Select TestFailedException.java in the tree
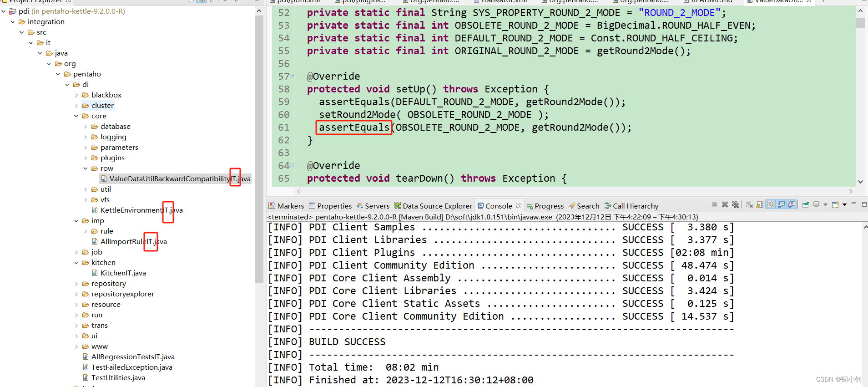The image size is (868, 387). [x=132, y=367]
